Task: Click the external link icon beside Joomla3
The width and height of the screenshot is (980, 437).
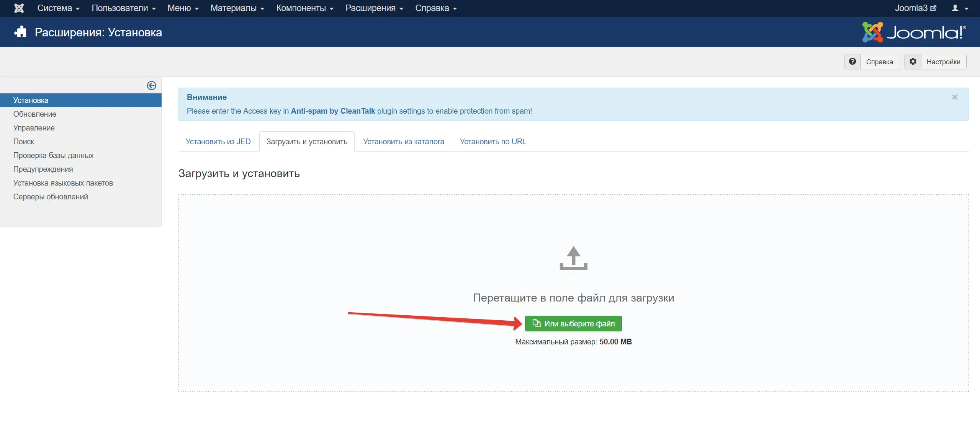Action: [x=934, y=7]
